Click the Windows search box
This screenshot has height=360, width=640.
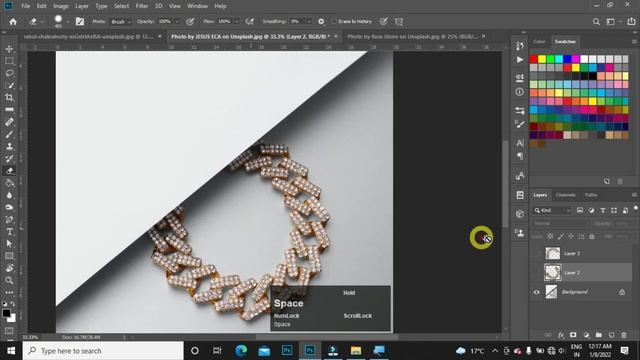point(103,351)
